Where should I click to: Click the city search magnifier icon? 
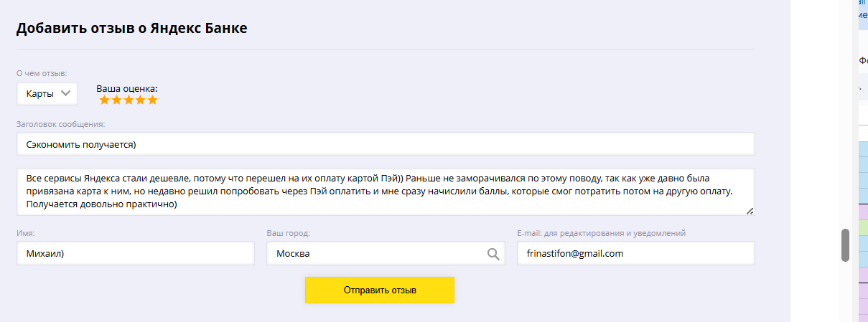pyautogui.click(x=493, y=253)
